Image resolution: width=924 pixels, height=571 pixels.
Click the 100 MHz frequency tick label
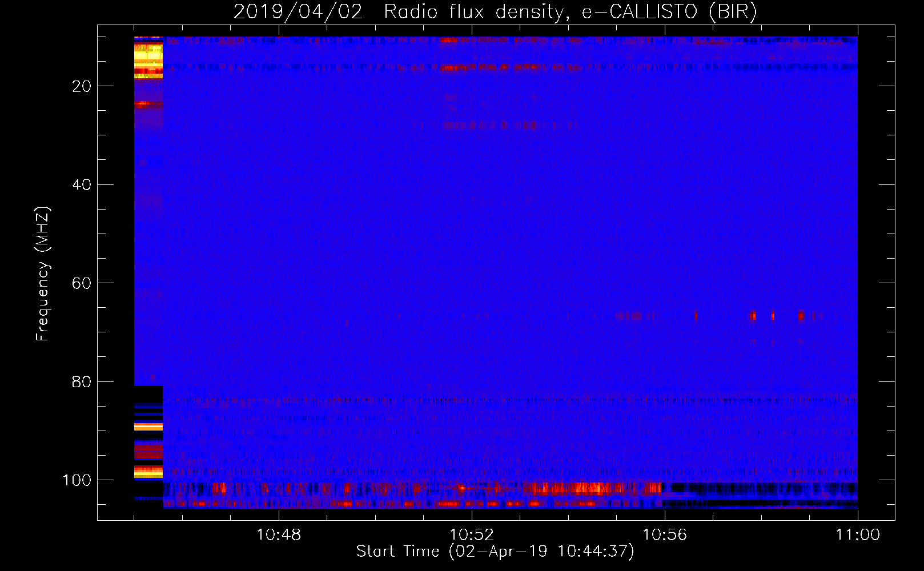click(77, 480)
